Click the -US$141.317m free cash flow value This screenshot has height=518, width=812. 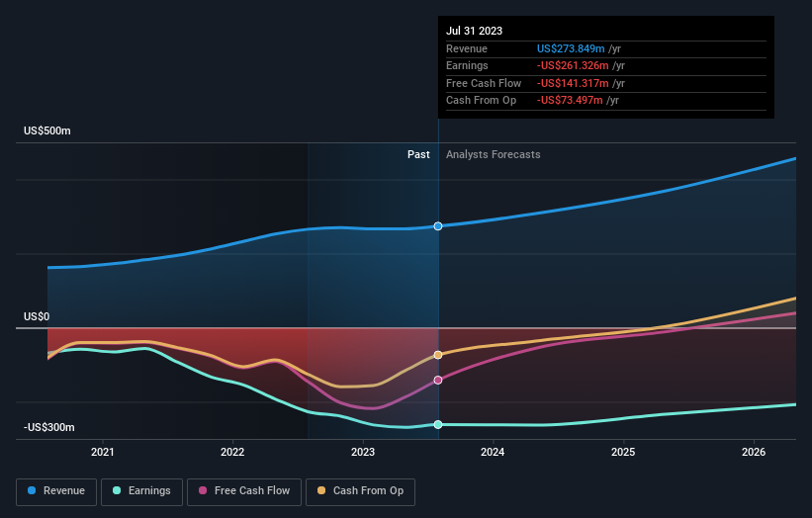[x=573, y=83]
